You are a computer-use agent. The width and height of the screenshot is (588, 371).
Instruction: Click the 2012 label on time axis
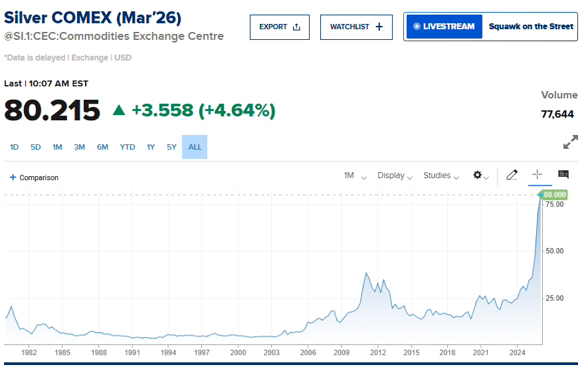377,352
